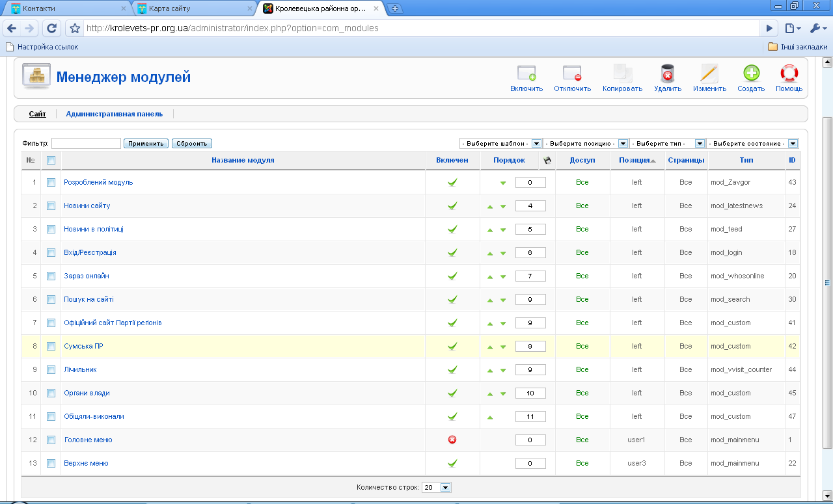Screen dimensions: 833x504
Task: Click the Создать green plus icon
Action: click(x=751, y=73)
